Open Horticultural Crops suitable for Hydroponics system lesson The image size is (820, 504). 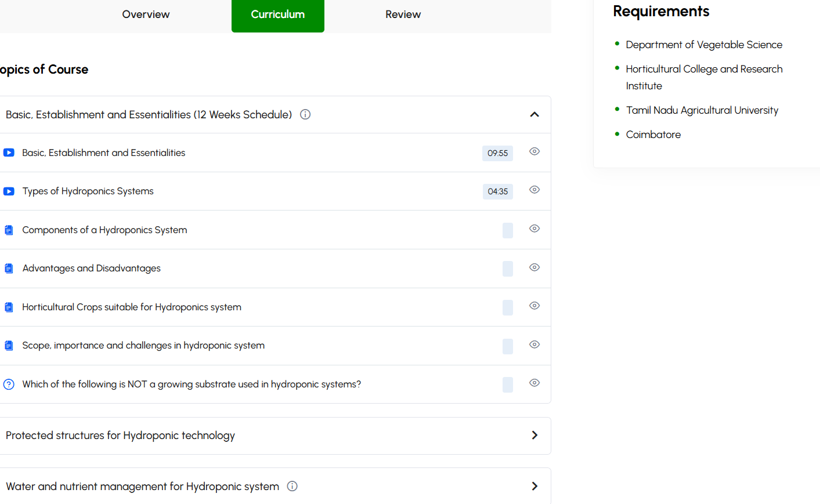tap(132, 307)
